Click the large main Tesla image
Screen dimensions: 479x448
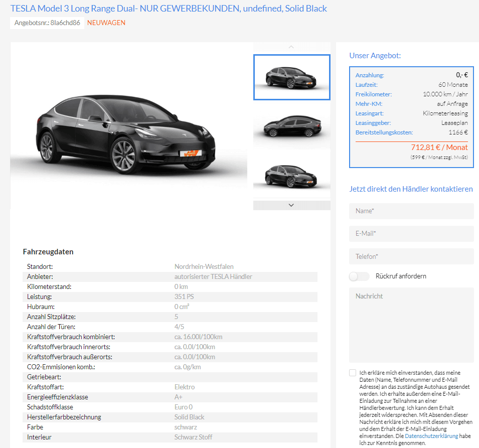point(128,125)
